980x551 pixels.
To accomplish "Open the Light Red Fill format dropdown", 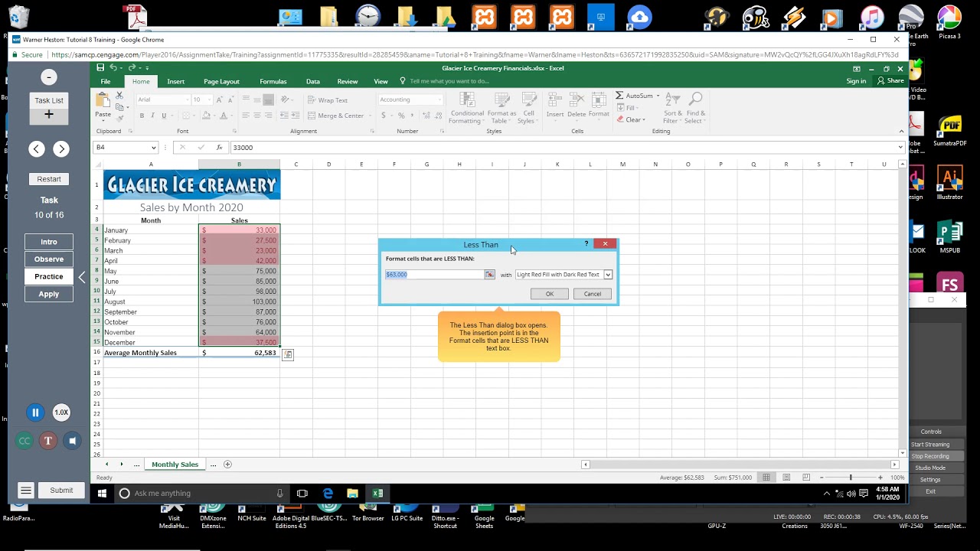I will tap(608, 275).
